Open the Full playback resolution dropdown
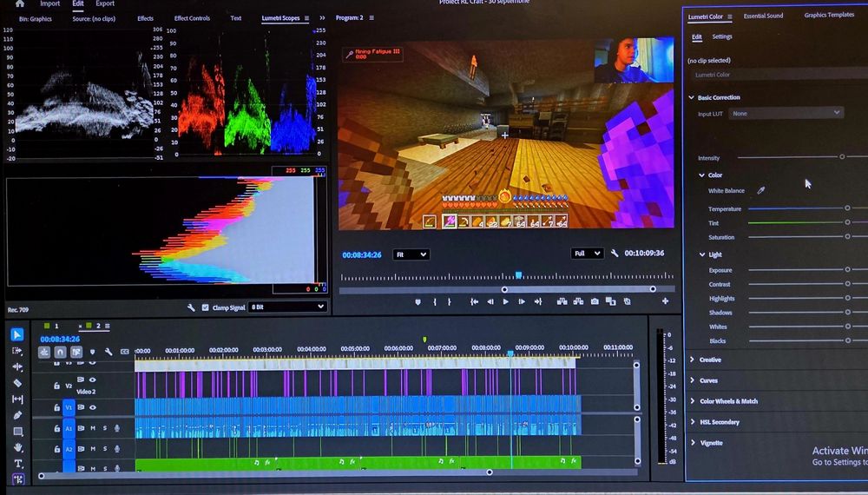 coord(587,253)
